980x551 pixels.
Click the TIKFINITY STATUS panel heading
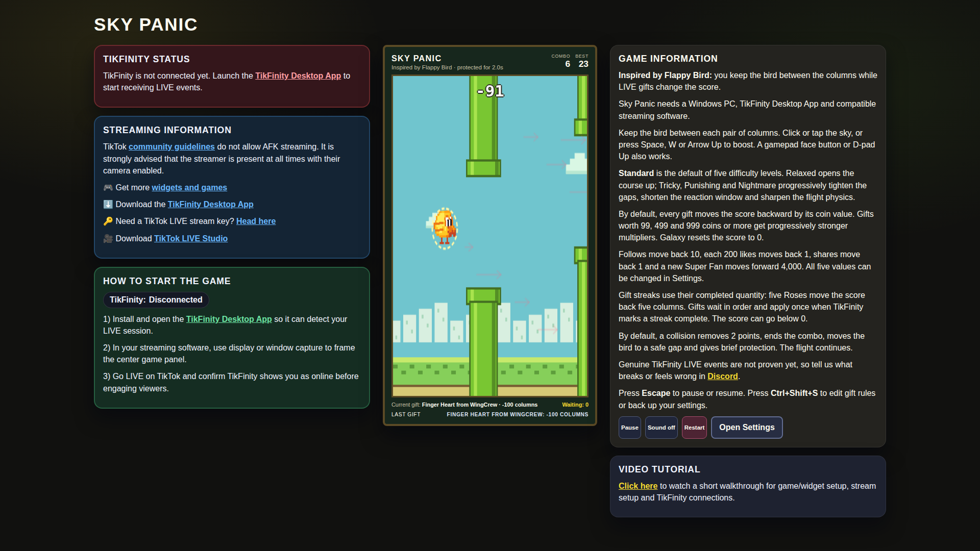146,59
